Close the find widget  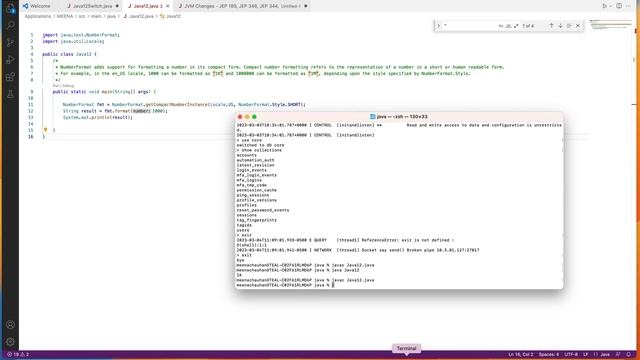click(x=578, y=26)
